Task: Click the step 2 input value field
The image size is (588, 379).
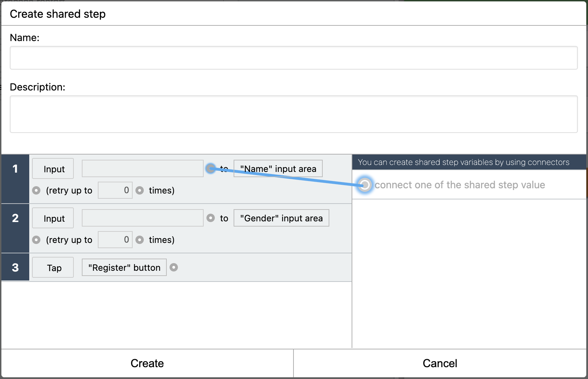Action: tap(143, 218)
